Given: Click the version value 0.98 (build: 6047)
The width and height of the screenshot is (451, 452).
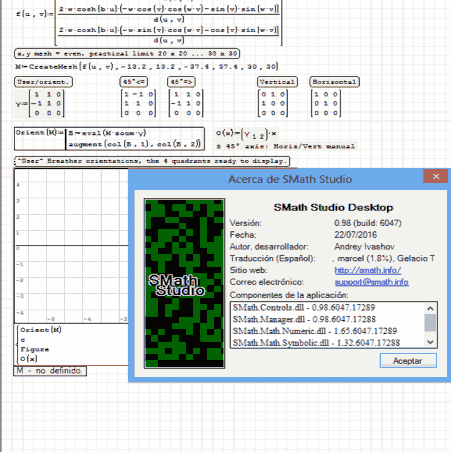Looking at the screenshot, I should tap(368, 223).
